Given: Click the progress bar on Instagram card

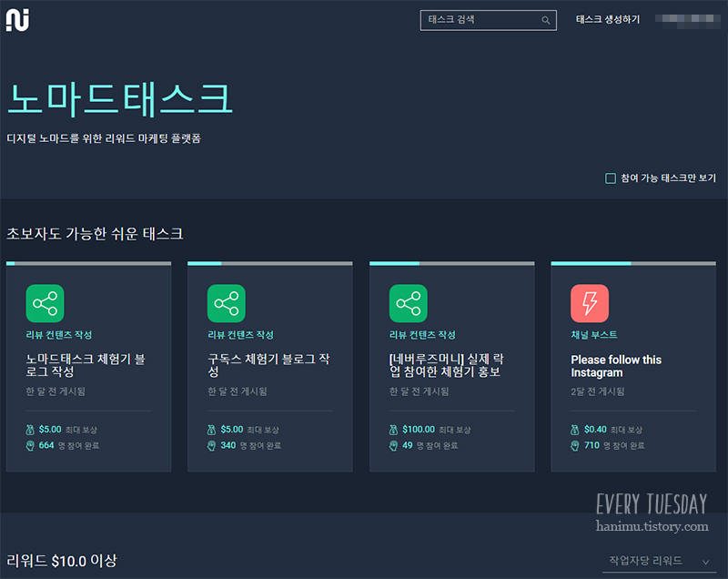Looking at the screenshot, I should [x=633, y=263].
